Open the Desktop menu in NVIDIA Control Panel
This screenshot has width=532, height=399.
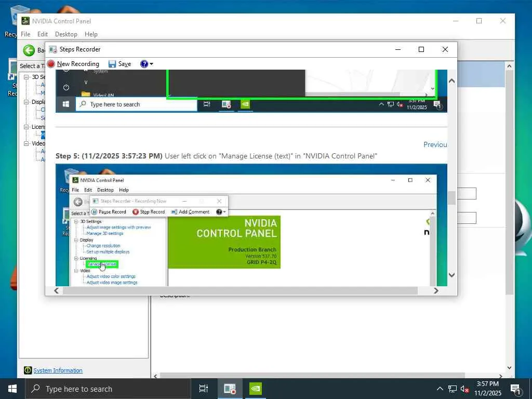[x=66, y=34]
